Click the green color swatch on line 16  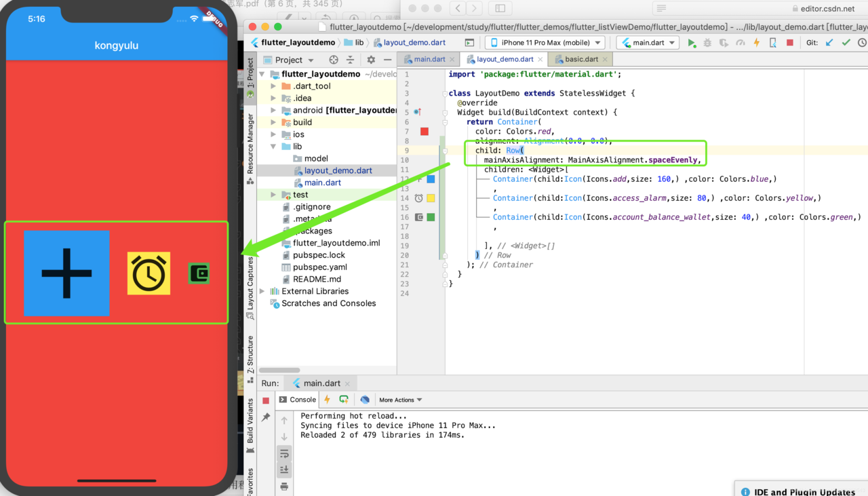(431, 217)
